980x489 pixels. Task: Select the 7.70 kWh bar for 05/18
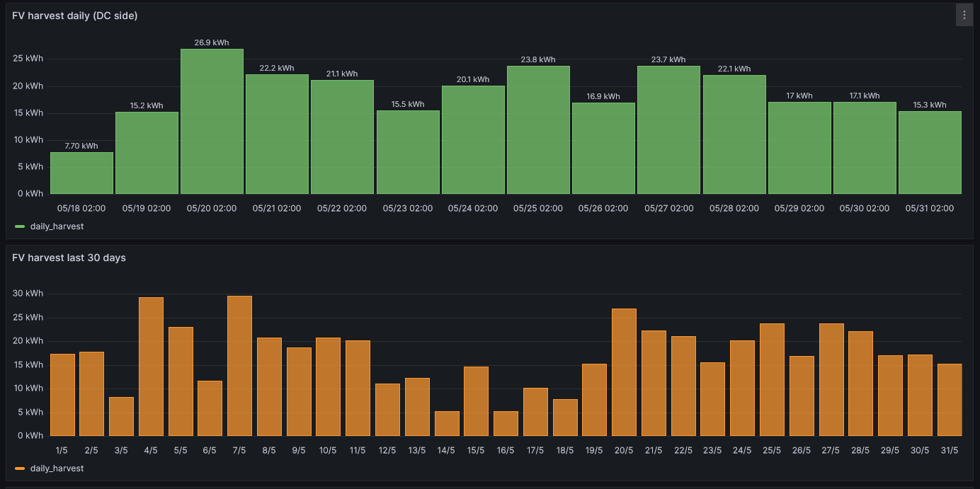[x=81, y=173]
